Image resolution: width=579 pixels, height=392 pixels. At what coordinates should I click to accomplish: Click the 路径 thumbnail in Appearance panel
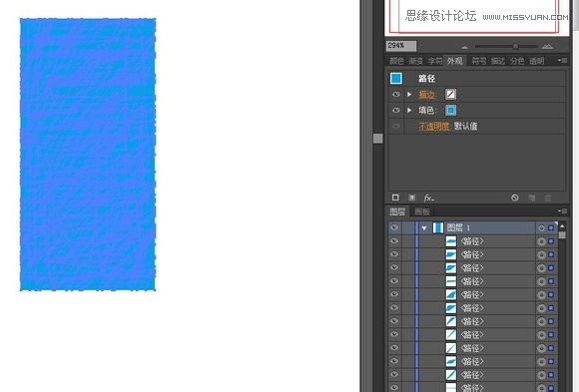[x=396, y=78]
